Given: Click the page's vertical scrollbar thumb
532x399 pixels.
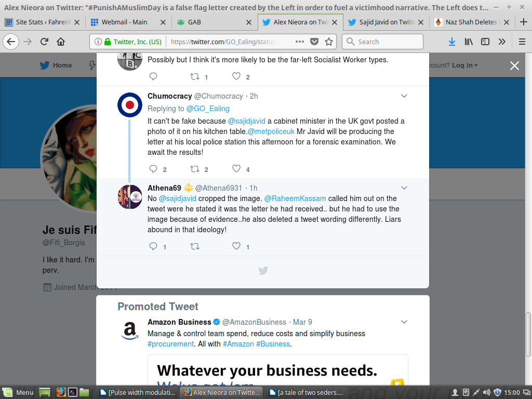Looking at the screenshot, I should [528, 334].
